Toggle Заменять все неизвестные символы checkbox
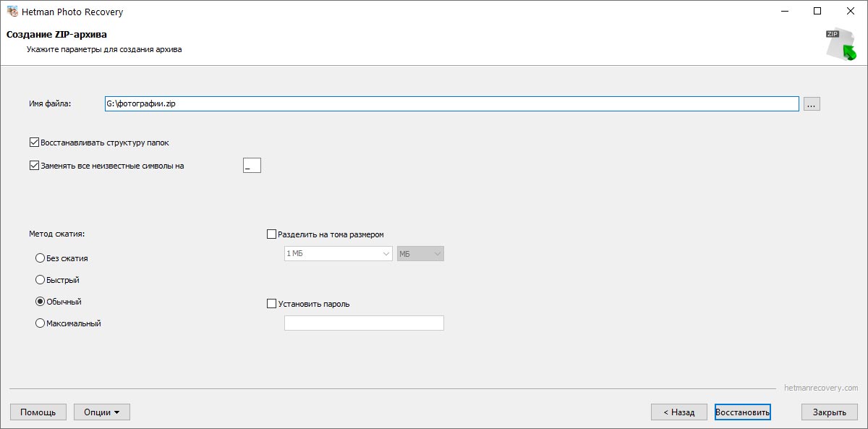The image size is (868, 429). point(34,165)
